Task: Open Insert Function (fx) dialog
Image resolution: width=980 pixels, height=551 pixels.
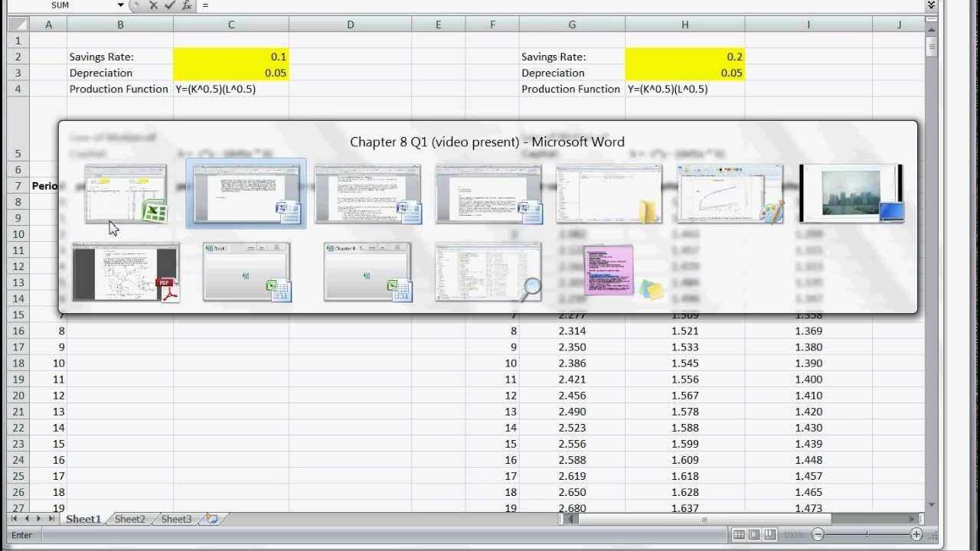Action: 187,5
